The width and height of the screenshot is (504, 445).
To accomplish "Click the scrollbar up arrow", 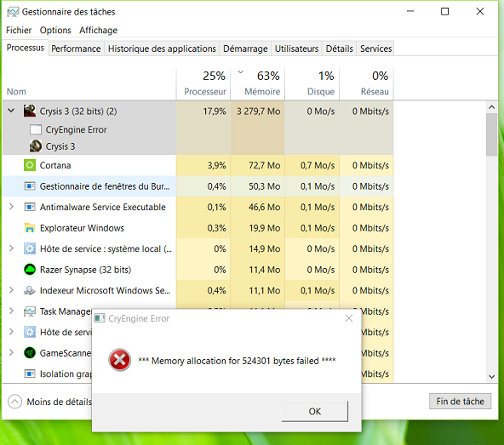I will (491, 107).
